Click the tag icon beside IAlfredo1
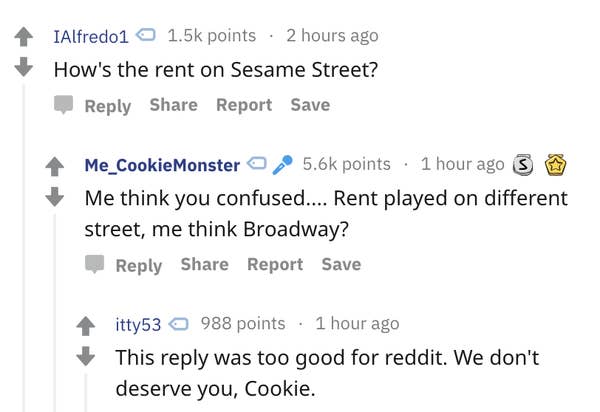 coord(147,37)
